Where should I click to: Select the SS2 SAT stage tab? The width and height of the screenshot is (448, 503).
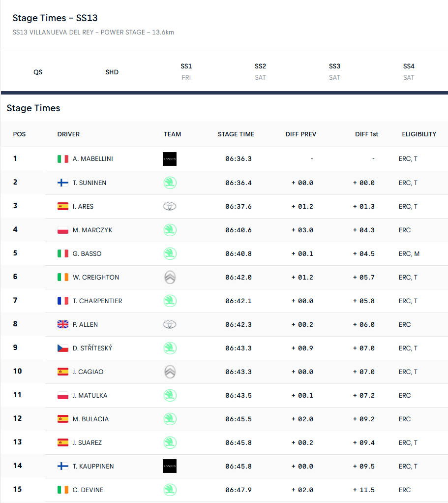point(261,71)
